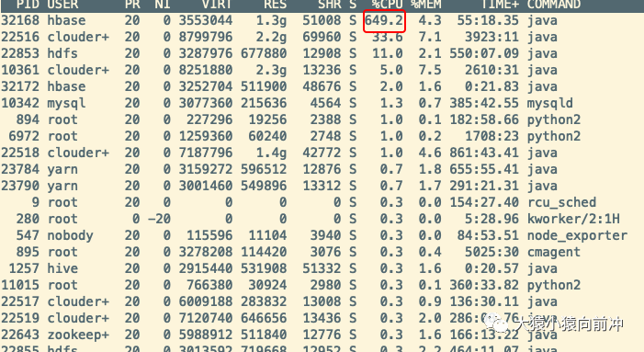Select the RES value 2.2g

[x=272, y=38]
